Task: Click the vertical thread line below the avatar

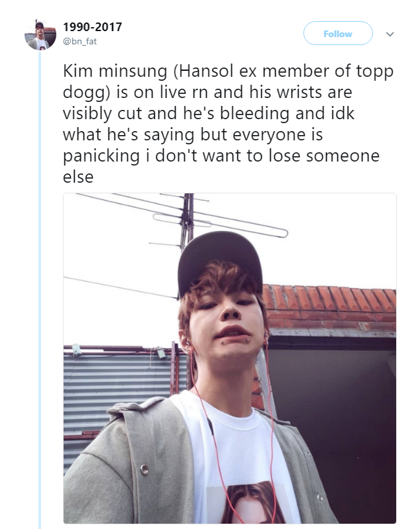Action: coord(40,290)
